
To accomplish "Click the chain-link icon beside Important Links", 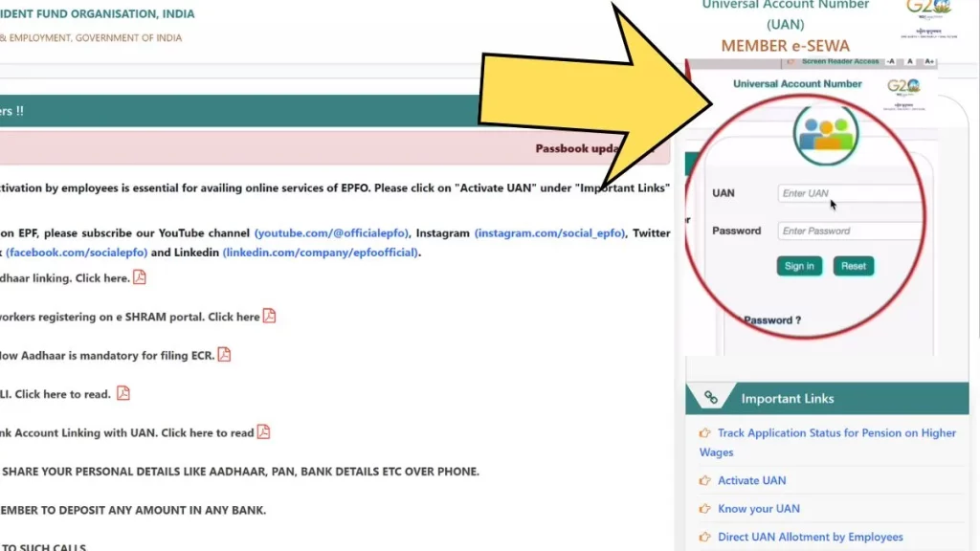I will pyautogui.click(x=711, y=398).
